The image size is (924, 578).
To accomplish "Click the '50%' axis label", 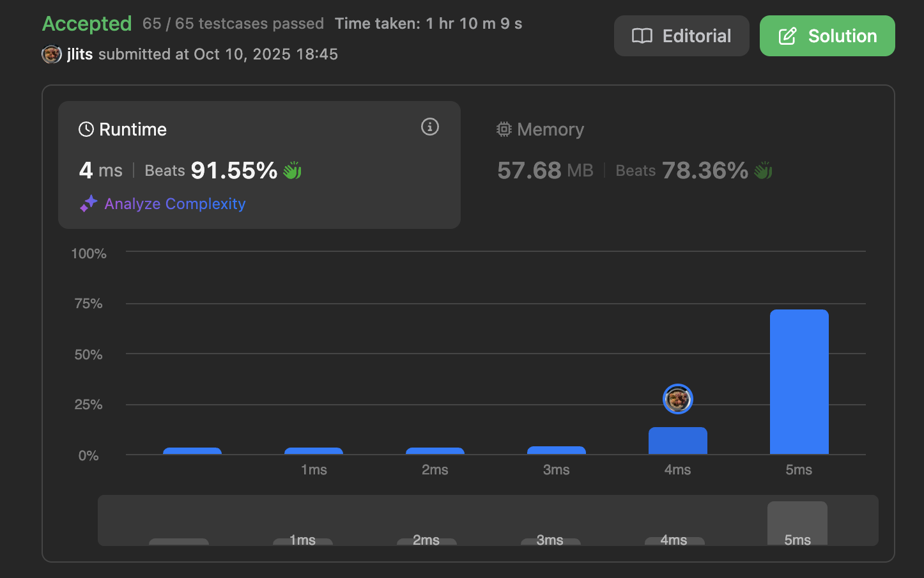I will [x=89, y=355].
